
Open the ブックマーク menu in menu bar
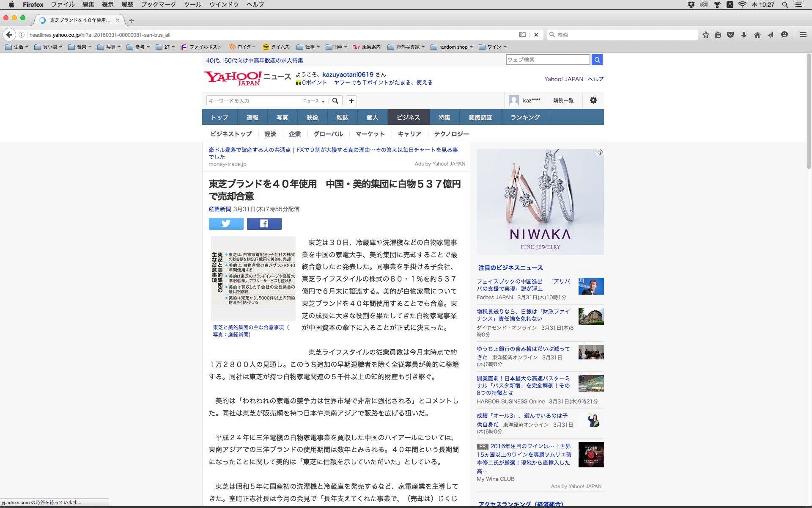click(158, 5)
